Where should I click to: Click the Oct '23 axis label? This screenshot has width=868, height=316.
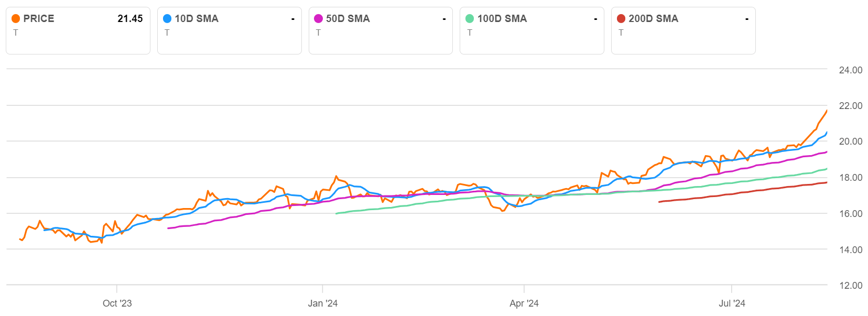(117, 303)
